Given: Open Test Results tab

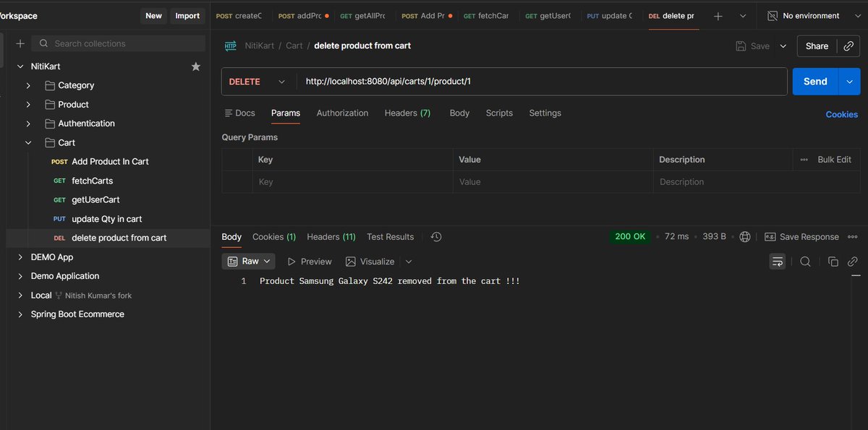Looking at the screenshot, I should [390, 237].
